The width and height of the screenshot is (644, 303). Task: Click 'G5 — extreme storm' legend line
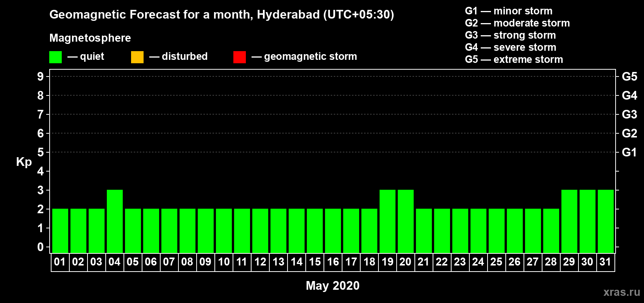514,59
